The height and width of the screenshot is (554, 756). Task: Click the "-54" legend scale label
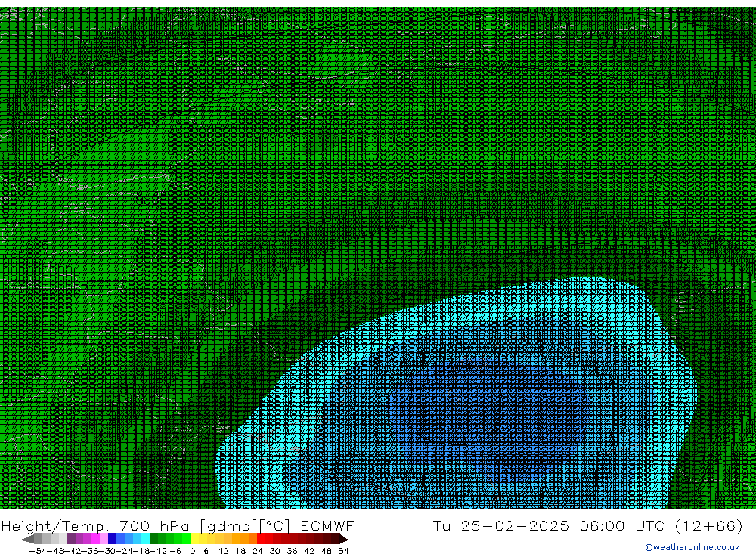38,551
